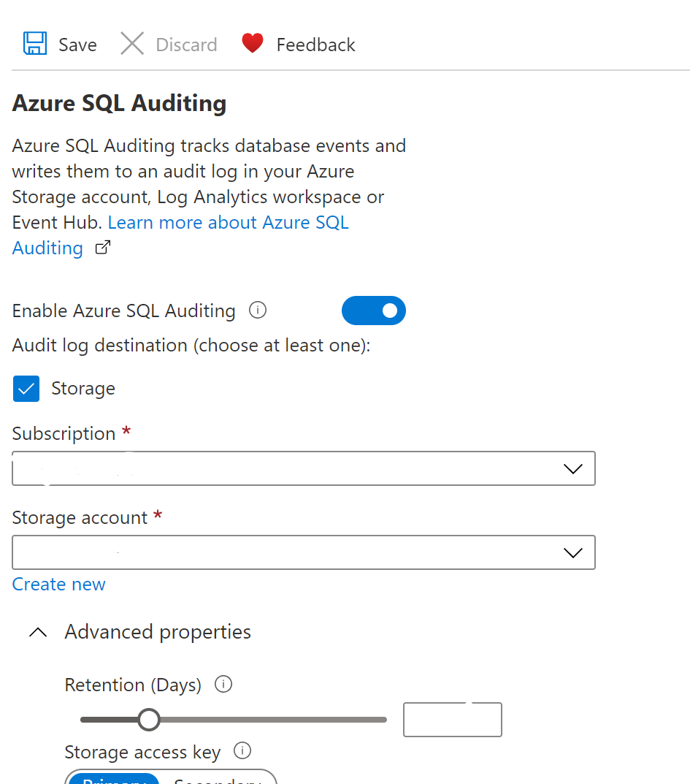
Task: Uncheck the Storage destination checkbox
Action: [x=26, y=389]
